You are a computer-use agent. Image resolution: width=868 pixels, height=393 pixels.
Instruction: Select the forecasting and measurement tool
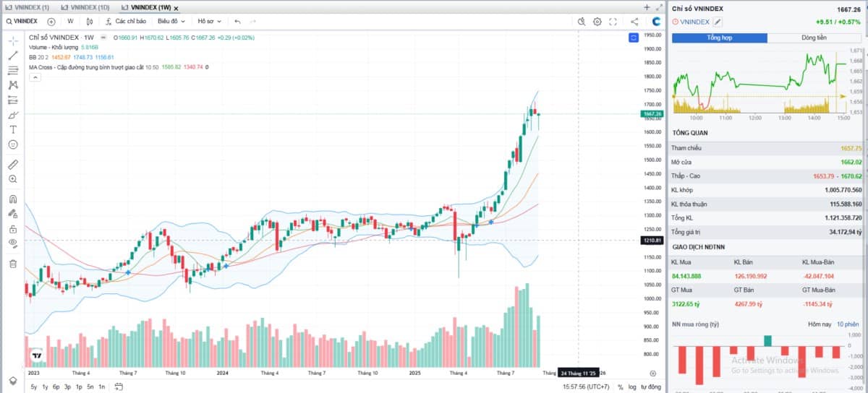point(13,100)
